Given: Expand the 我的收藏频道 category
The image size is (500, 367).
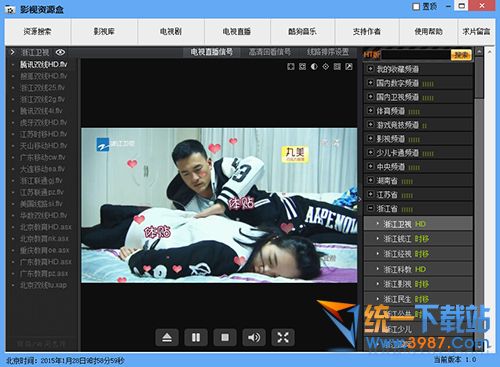Looking at the screenshot, I should [370, 69].
